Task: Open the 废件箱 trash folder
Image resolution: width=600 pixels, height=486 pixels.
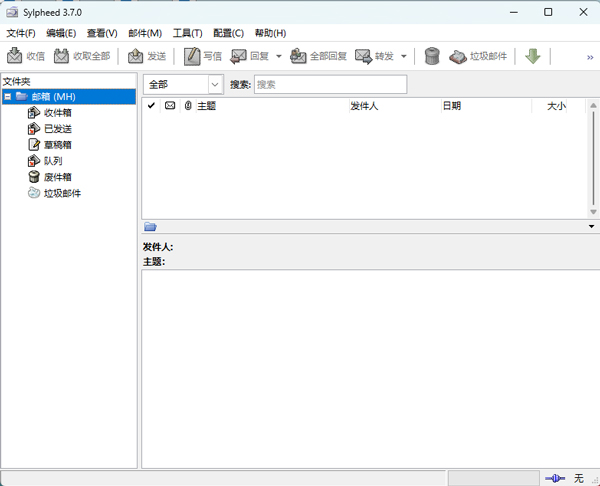Action: coord(49,177)
